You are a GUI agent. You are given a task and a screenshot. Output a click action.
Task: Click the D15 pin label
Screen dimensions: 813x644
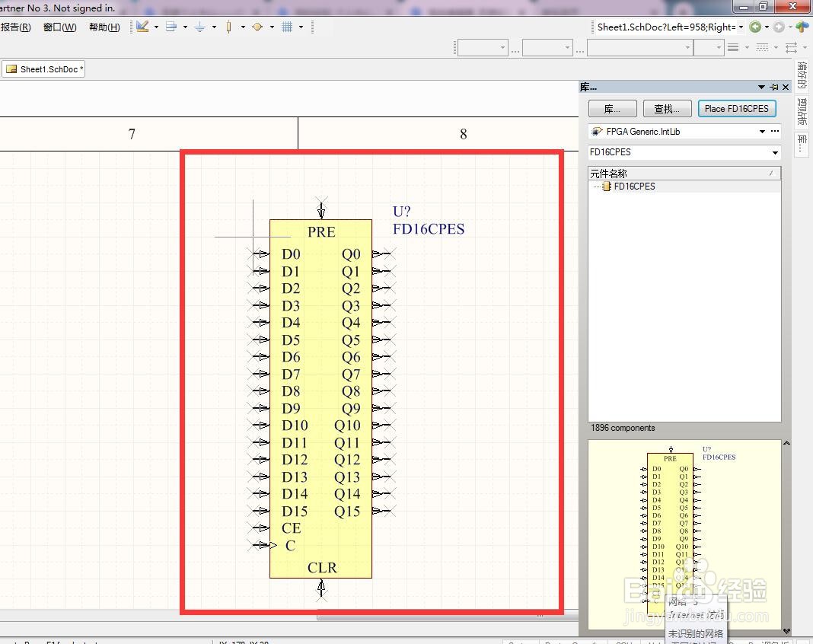(295, 512)
